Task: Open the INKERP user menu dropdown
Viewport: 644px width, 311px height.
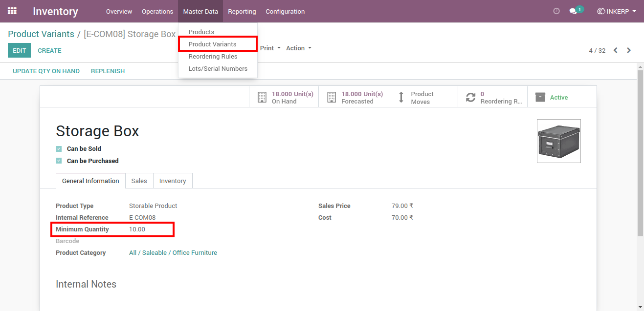Action: click(617, 11)
